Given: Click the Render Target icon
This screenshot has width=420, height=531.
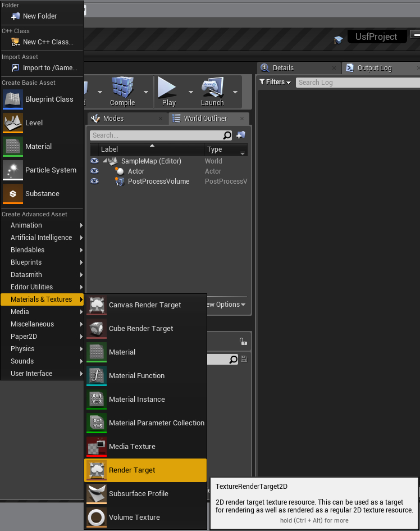Looking at the screenshot, I should pos(97,470).
